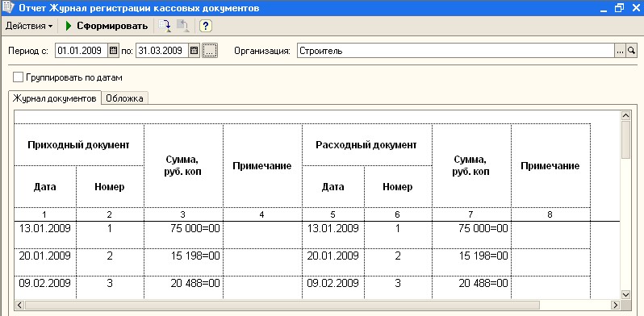The width and height of the screenshot is (644, 316).
Task: Click income date cell 13.01.2009
Action: click(45, 235)
